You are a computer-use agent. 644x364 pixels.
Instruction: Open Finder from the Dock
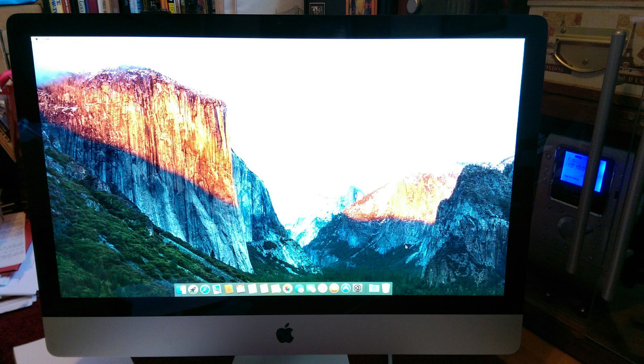tap(181, 290)
